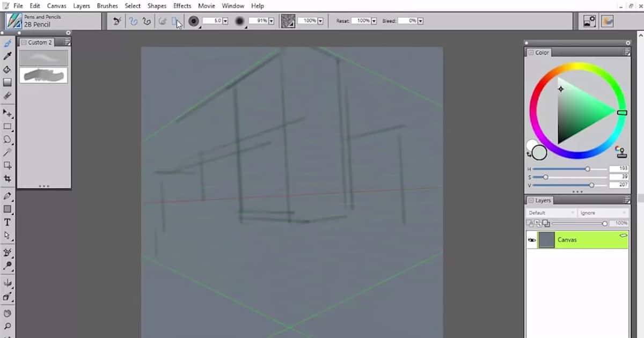Toggle visibility of the Canvas layer
Screen dimensions: 644x338
click(532, 240)
